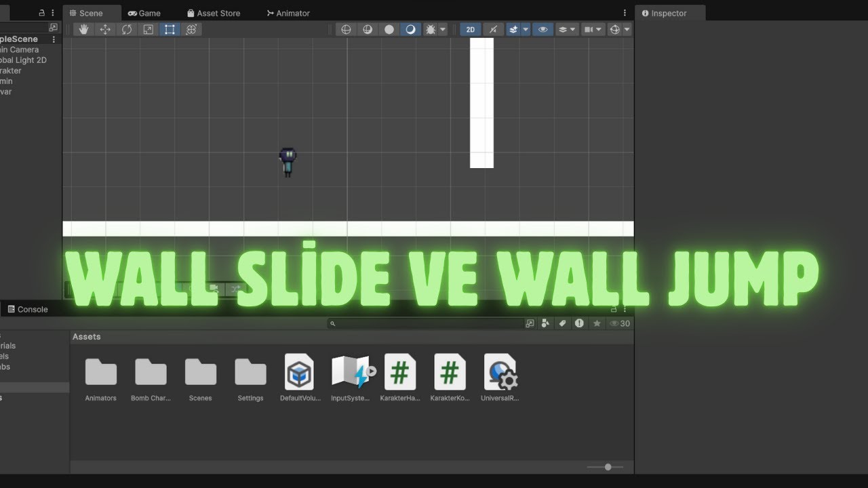This screenshot has width=868, height=488.
Task: Open search window from Hierarchy search
Action: click(x=54, y=28)
